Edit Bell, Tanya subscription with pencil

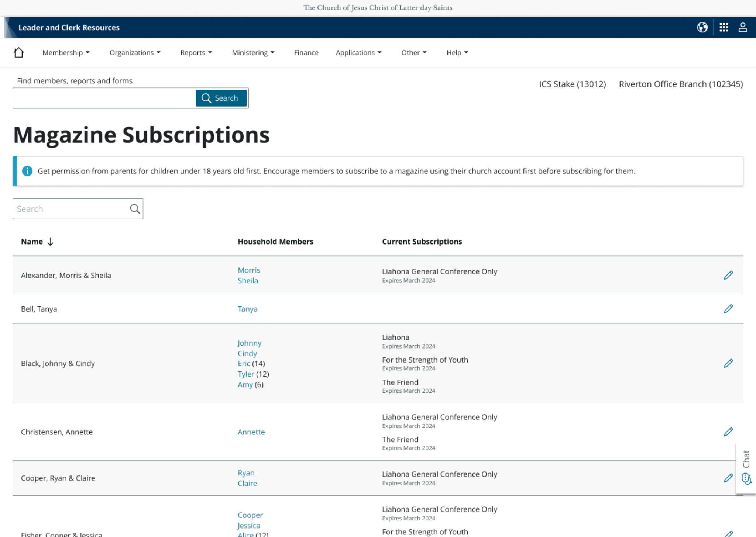coord(728,309)
